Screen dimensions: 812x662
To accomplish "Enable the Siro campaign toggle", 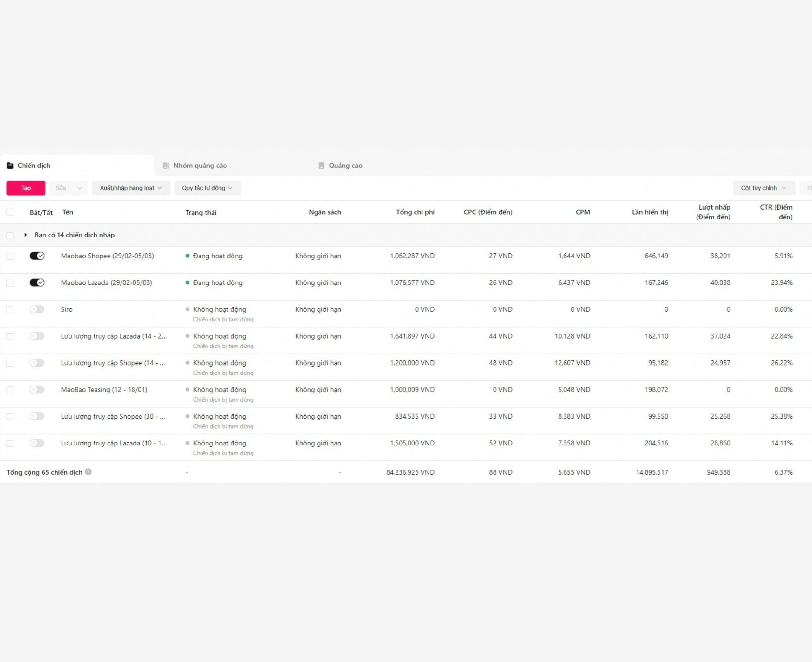I will click(x=37, y=309).
